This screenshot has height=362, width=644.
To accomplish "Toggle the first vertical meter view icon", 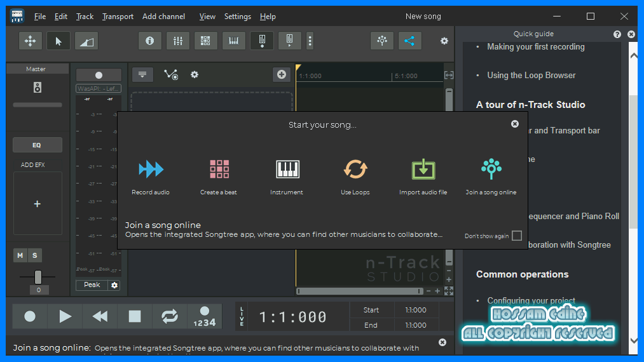I will (x=262, y=41).
